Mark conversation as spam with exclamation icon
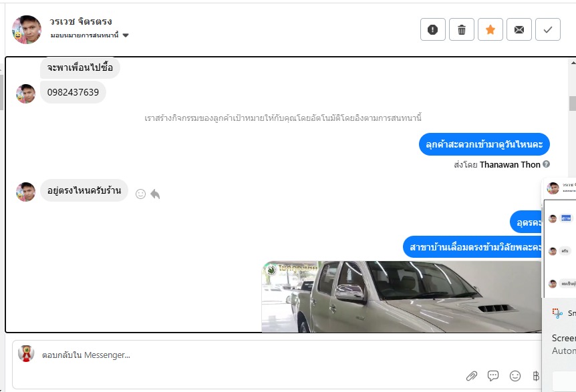 433,29
